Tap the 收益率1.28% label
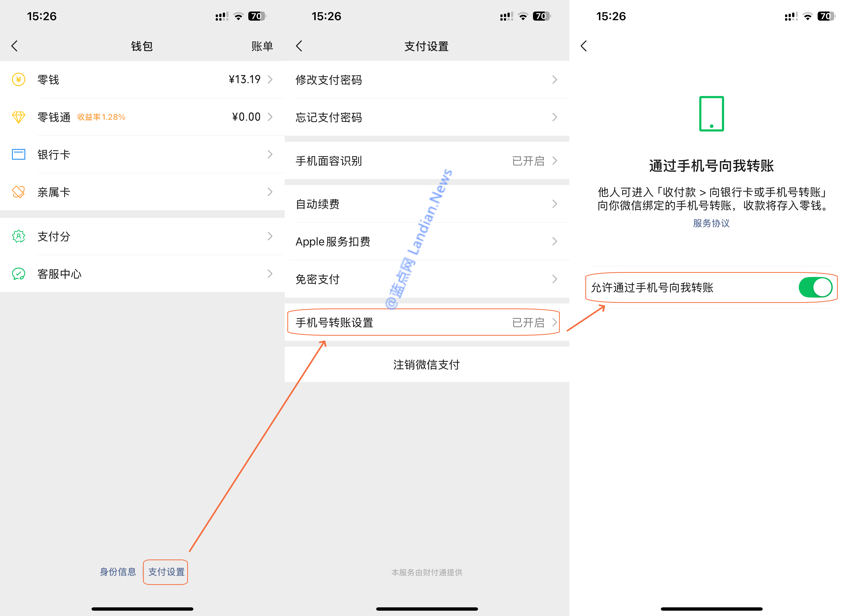The image size is (854, 616). pyautogui.click(x=101, y=117)
